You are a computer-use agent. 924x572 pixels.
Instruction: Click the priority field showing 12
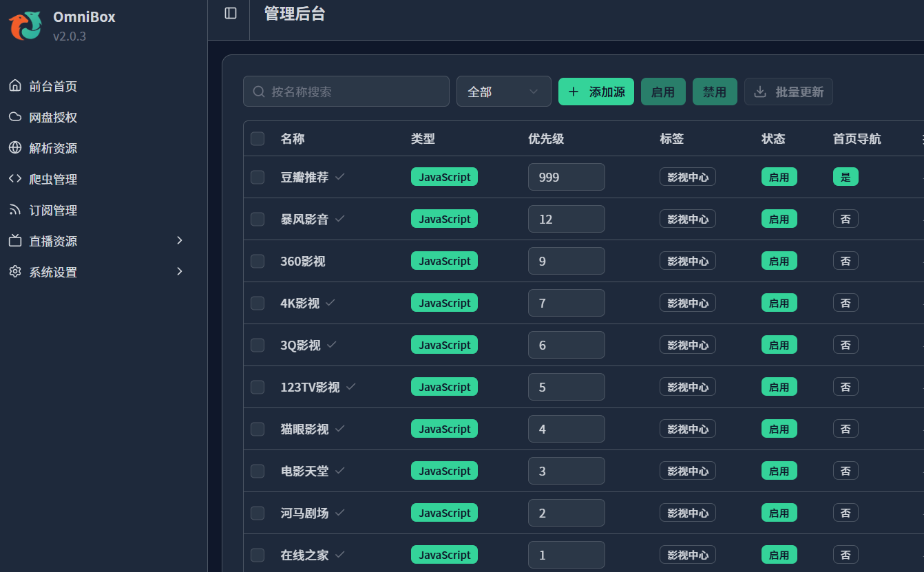click(x=567, y=219)
